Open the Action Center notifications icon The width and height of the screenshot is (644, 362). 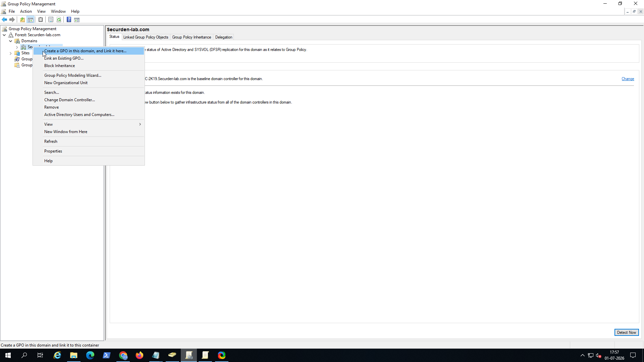[633, 355]
